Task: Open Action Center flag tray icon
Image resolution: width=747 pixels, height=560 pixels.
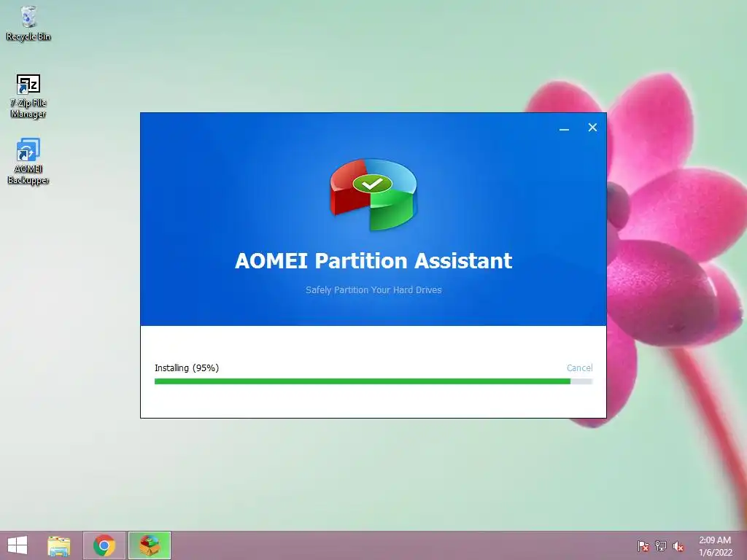Action: pyautogui.click(x=643, y=546)
